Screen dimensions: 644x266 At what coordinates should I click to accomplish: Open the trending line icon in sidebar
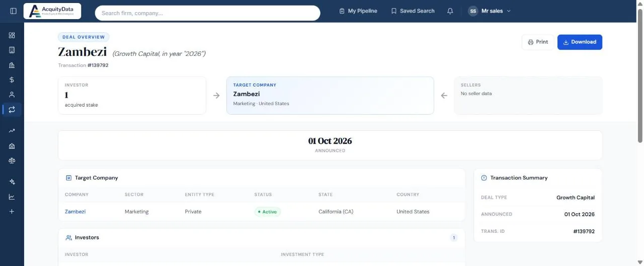pyautogui.click(x=12, y=131)
